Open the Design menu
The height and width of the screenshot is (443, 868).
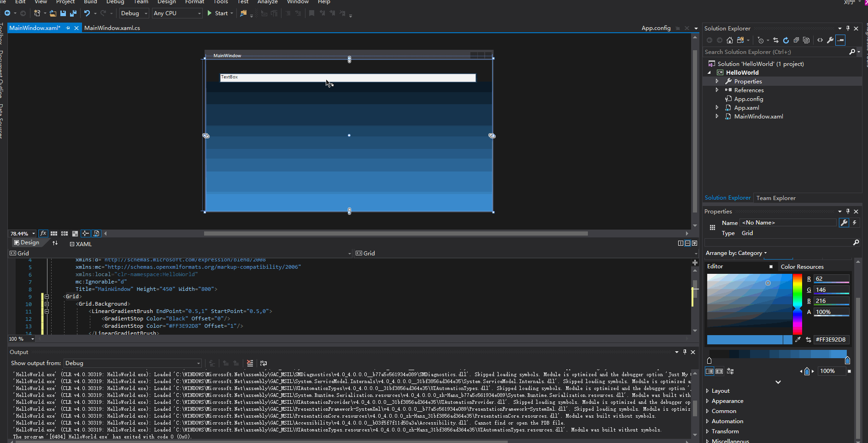pos(166,2)
